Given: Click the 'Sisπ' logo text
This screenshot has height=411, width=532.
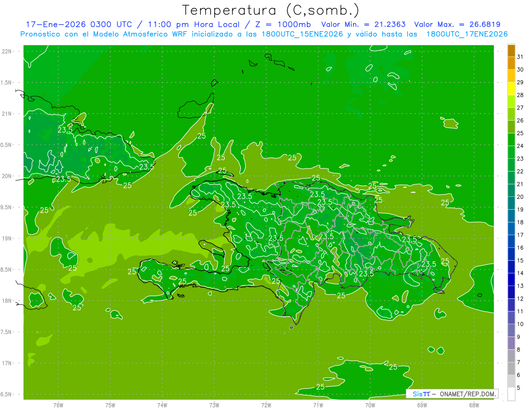Looking at the screenshot, I should pos(421,394).
